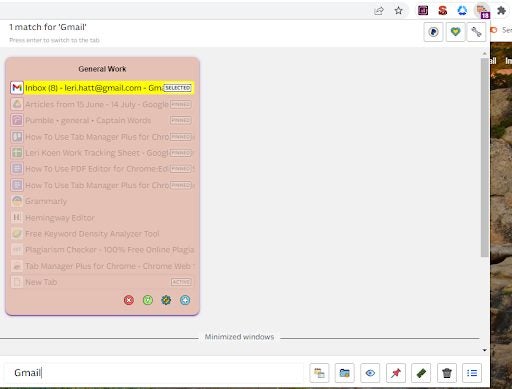Click the vertical scrollbar of the popup
The width and height of the screenshot is (512, 389).
tap(484, 157)
